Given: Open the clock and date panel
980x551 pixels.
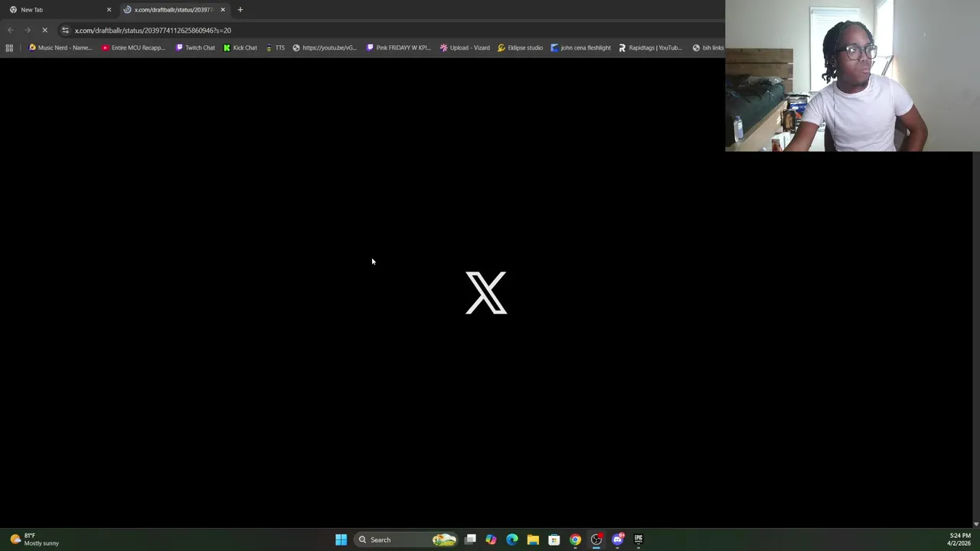Looking at the screenshot, I should (959, 540).
